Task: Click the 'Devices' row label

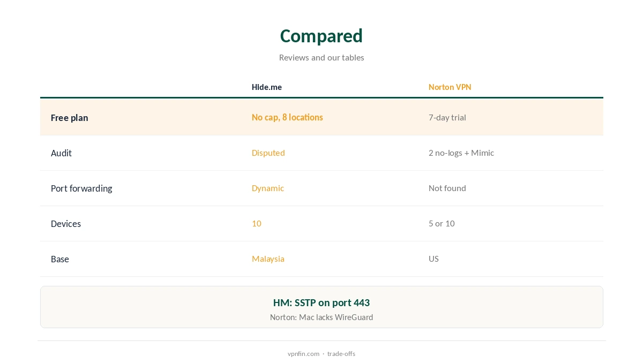Action: click(x=66, y=224)
